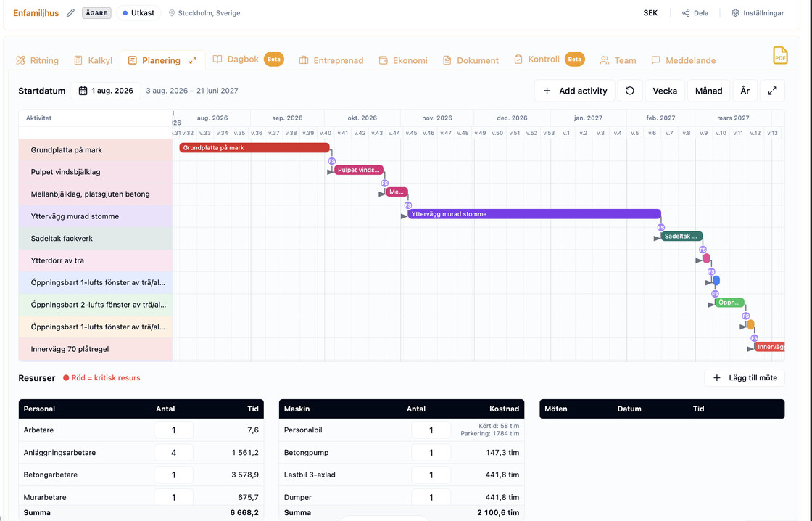Screen dimensions: 812x521
Task: Click FS dependency marker below Grundplatta bar
Action: 332,161
